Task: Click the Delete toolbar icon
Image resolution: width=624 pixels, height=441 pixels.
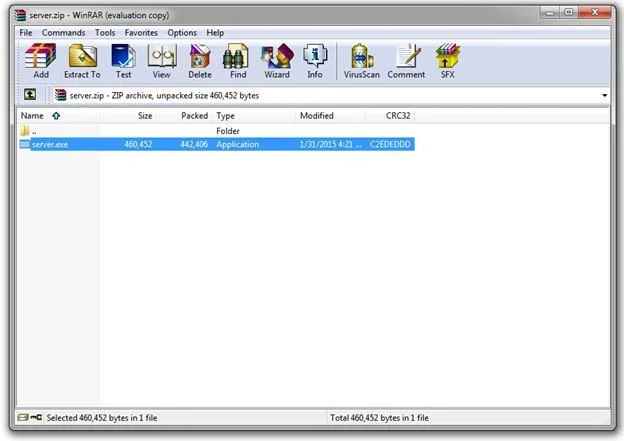Action: tap(200, 61)
